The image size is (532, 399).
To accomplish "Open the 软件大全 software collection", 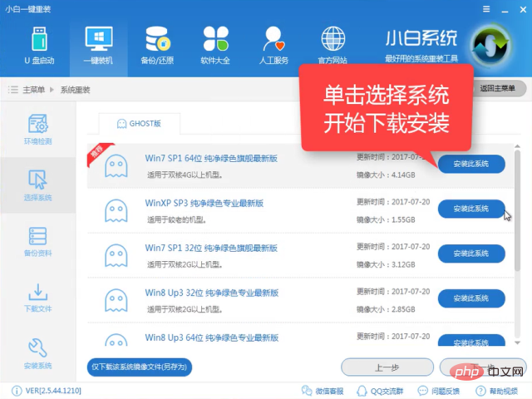I will click(x=214, y=44).
